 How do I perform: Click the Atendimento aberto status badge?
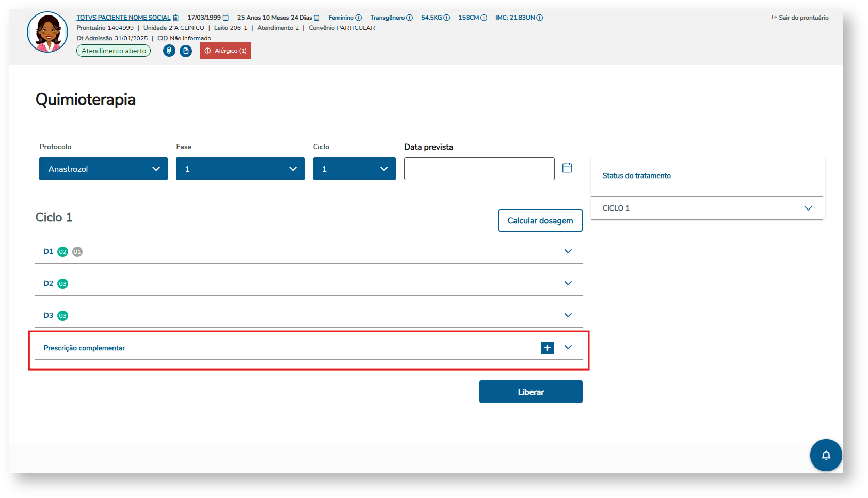pos(114,51)
